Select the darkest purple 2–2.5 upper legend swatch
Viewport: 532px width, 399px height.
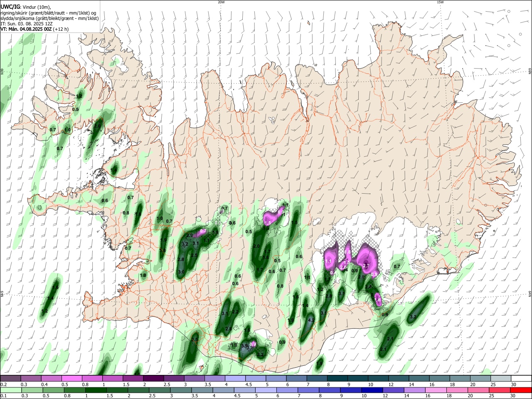(x=153, y=379)
